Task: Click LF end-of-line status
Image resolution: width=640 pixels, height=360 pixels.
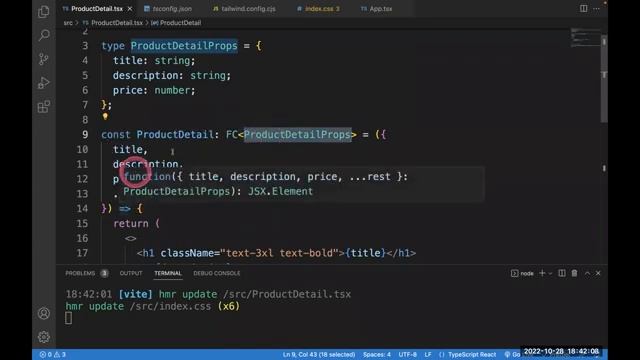Action: click(x=428, y=354)
